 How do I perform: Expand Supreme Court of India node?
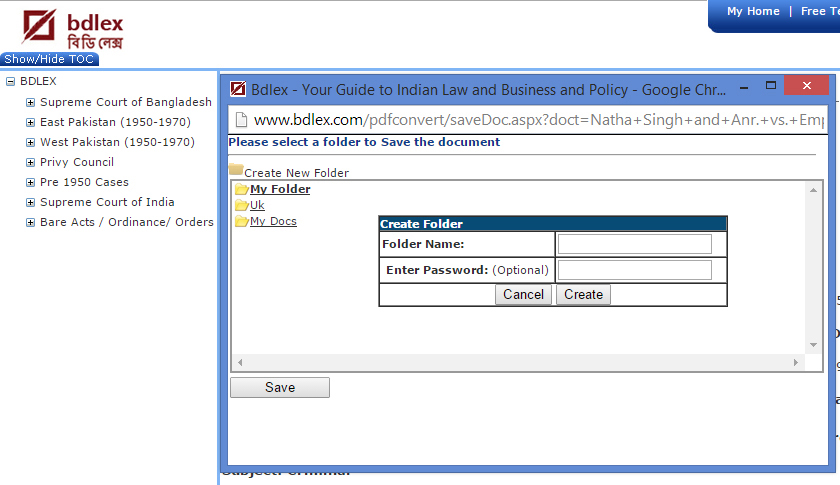pos(31,202)
